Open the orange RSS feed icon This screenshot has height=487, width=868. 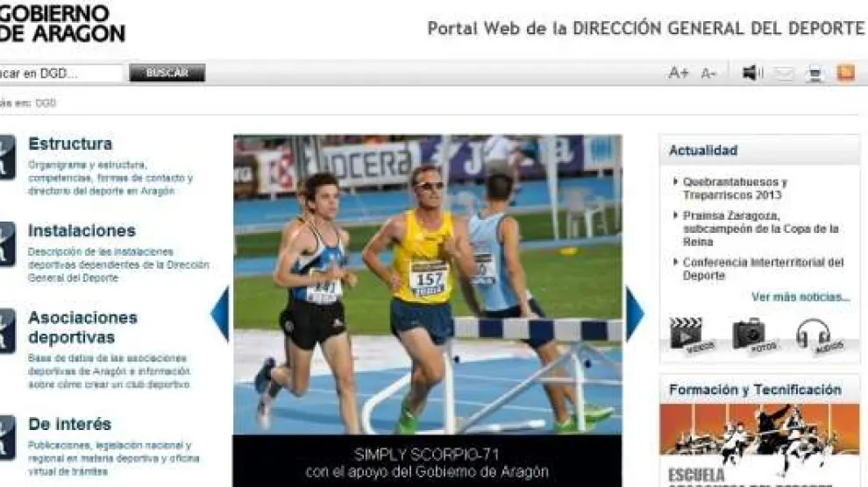point(845,74)
